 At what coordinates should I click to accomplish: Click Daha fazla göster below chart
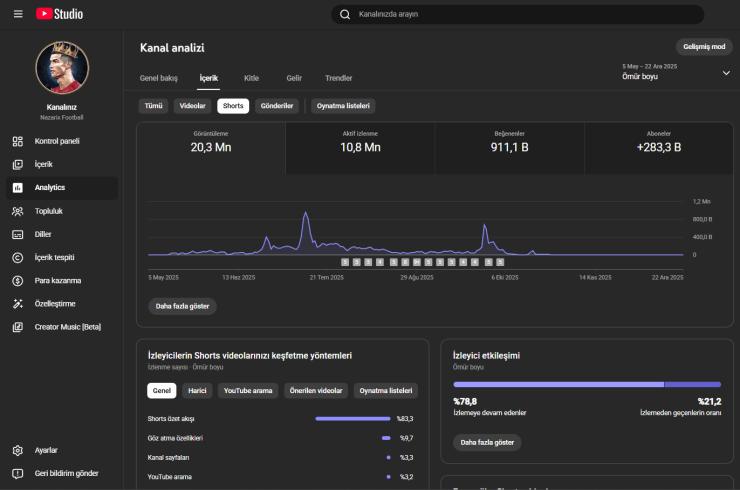182,306
